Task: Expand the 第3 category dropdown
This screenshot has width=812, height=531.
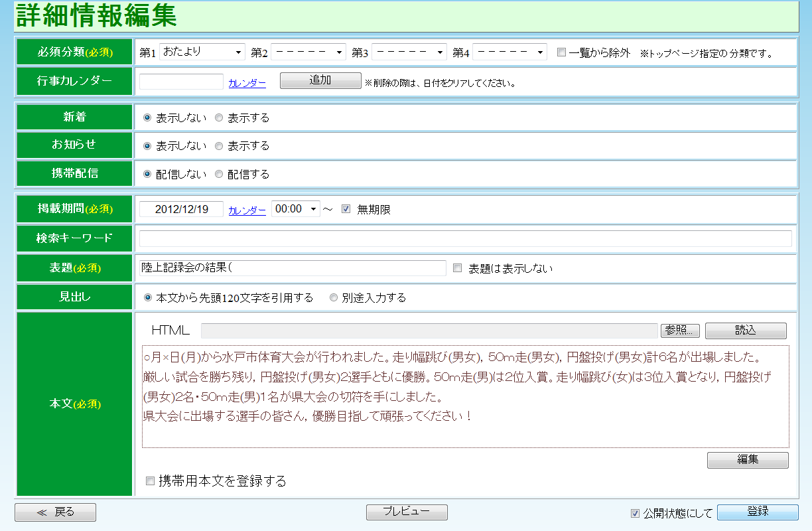Action: coord(409,52)
